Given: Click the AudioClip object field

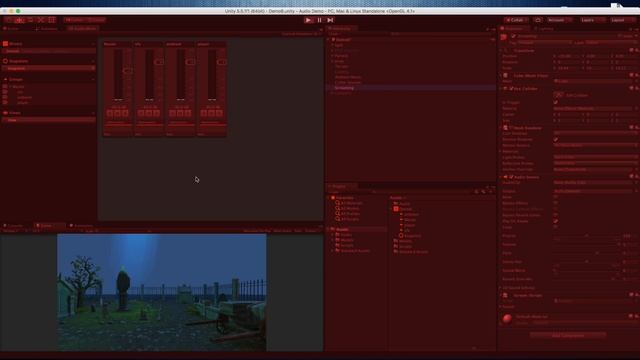Looking at the screenshot, I should click(594, 183).
